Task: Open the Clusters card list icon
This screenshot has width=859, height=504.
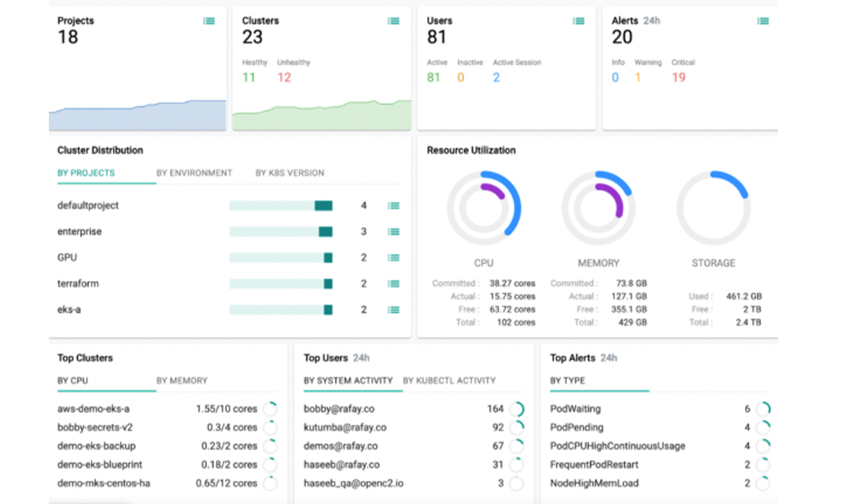Action: tap(393, 21)
